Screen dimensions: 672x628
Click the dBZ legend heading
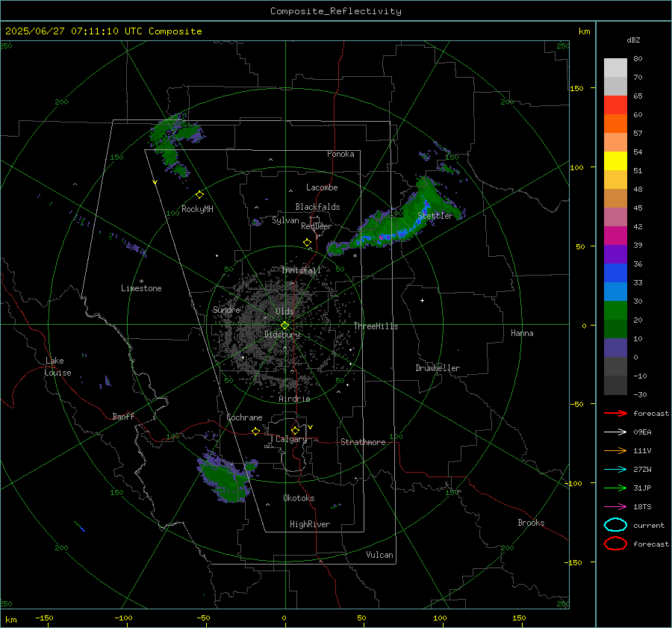[x=633, y=40]
